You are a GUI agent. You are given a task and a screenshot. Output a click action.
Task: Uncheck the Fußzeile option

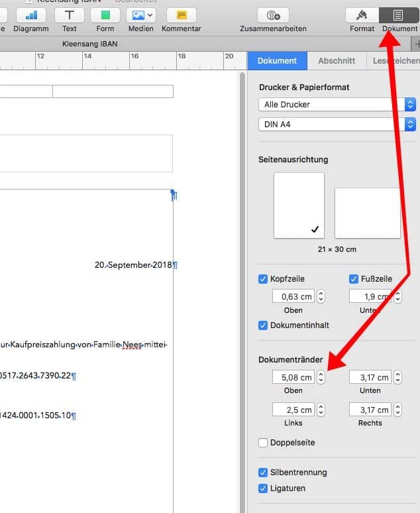354,279
